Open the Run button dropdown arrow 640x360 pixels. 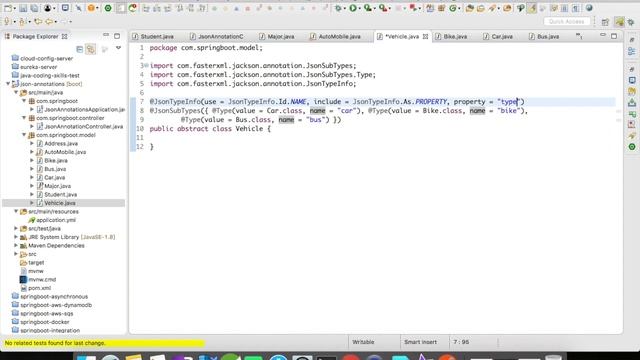359,9
